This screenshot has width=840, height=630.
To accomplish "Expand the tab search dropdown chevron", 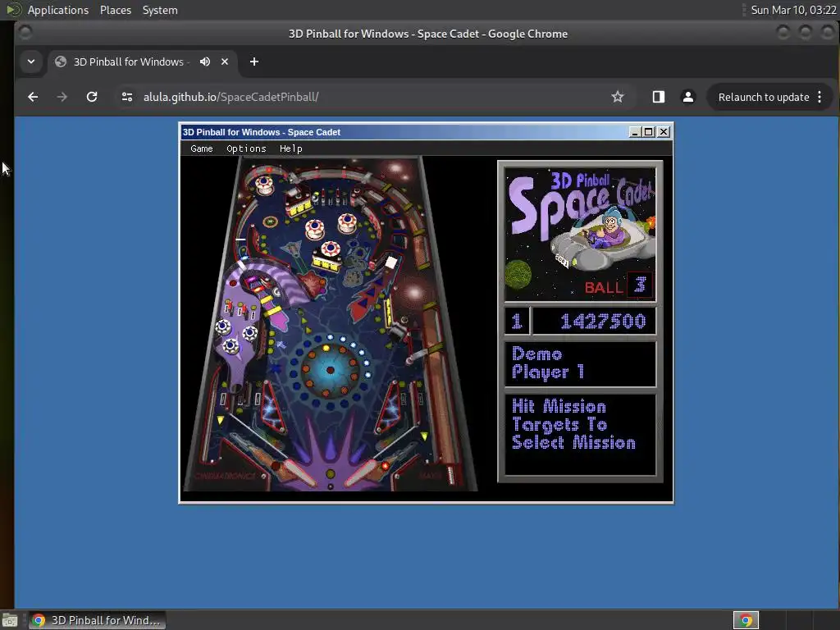I will [x=31, y=62].
